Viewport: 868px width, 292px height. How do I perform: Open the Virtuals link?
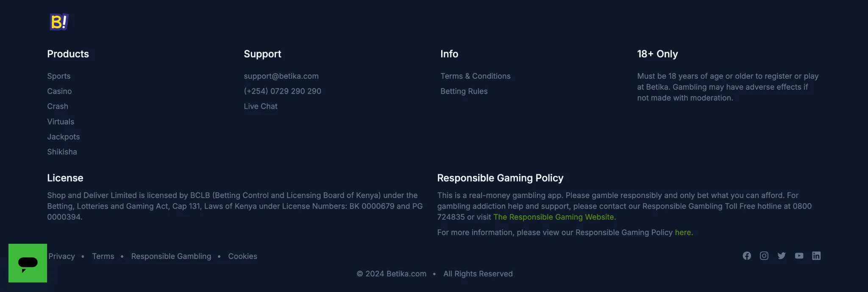(x=61, y=121)
